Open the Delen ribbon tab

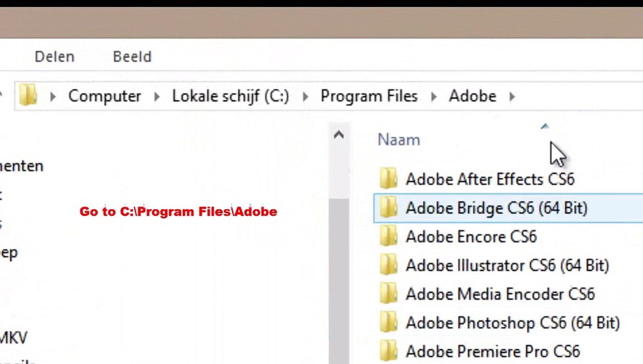pyautogui.click(x=54, y=57)
